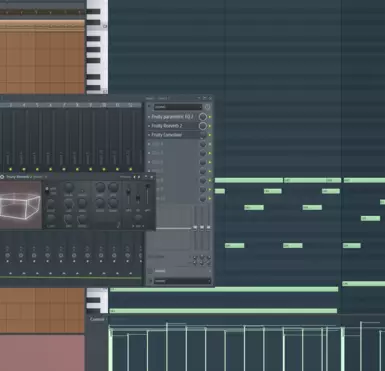Click the Fruity parametric EQ 2 mix knob
The width and height of the screenshot is (385, 371).
pos(202,117)
